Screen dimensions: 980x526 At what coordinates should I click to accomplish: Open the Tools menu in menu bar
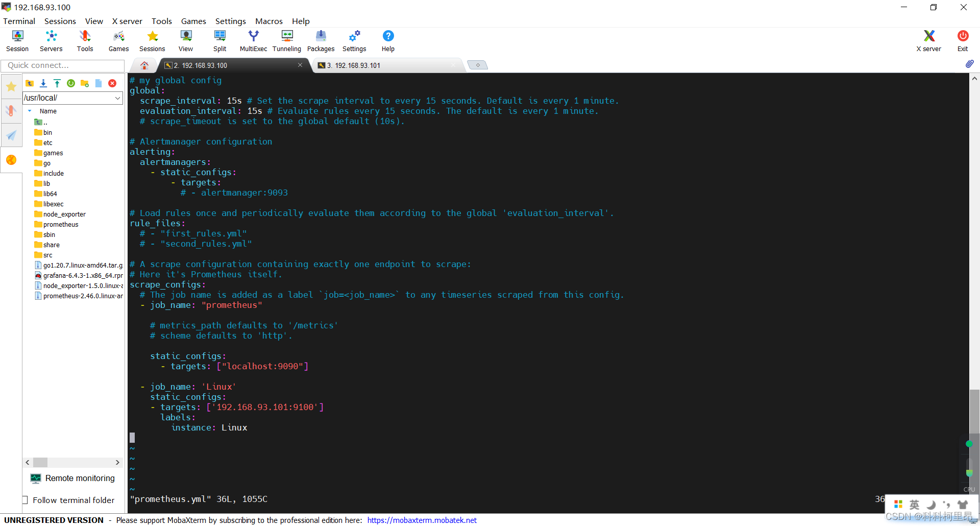click(x=162, y=21)
